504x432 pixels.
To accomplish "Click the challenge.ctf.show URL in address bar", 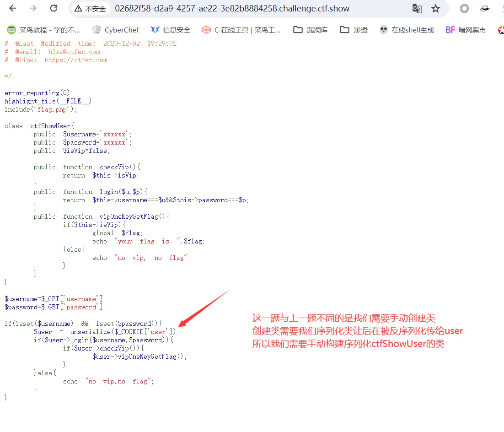I will [232, 9].
